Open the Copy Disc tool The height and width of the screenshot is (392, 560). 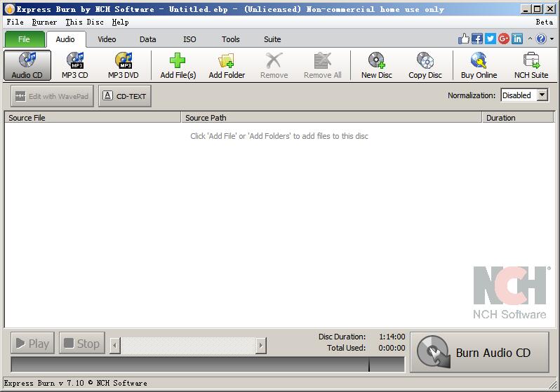point(425,65)
